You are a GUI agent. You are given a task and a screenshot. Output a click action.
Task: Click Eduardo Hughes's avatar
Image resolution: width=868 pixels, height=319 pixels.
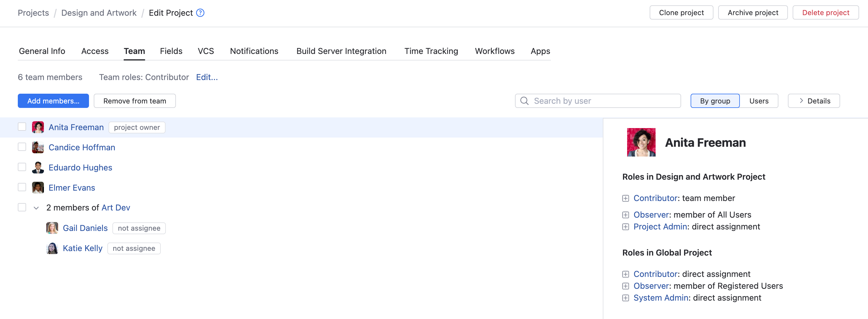click(38, 168)
